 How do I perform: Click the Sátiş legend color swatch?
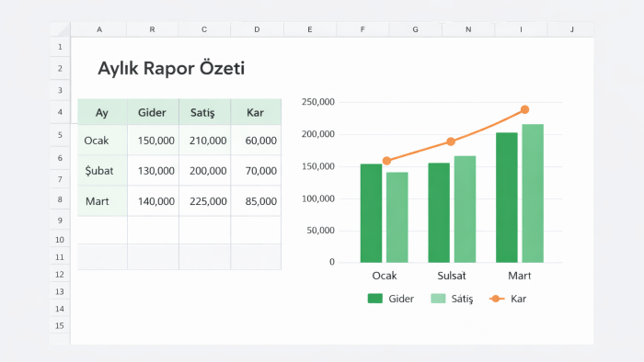point(438,299)
